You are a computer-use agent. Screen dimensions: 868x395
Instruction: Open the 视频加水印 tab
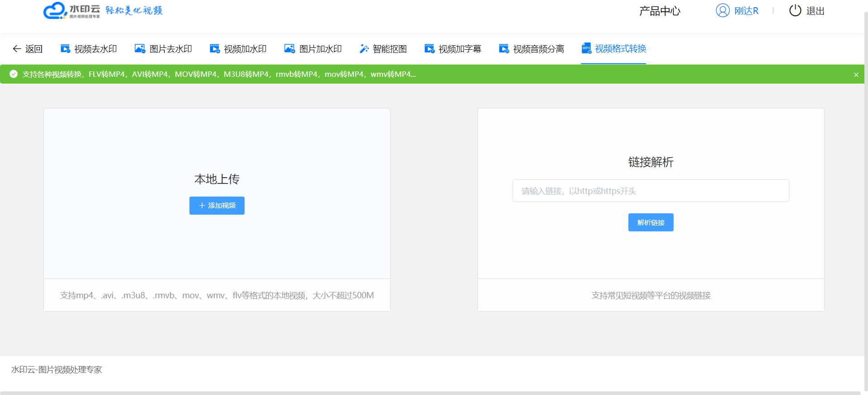(x=238, y=49)
